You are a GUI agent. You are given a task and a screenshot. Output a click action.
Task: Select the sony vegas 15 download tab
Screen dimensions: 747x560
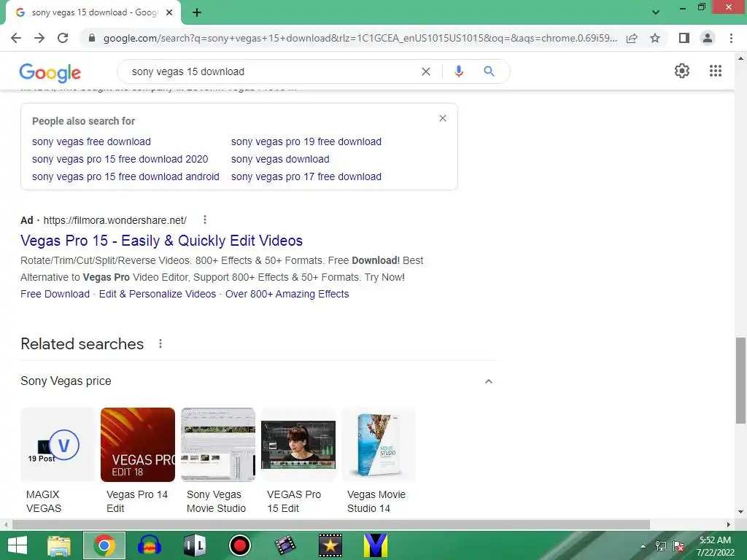94,12
